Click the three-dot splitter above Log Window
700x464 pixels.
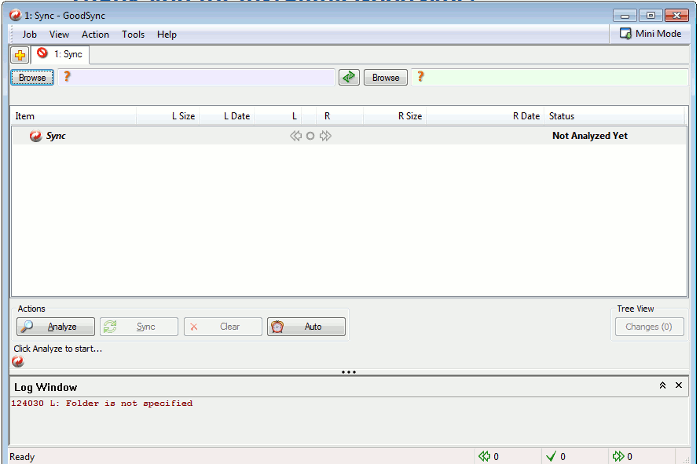pyautogui.click(x=349, y=372)
